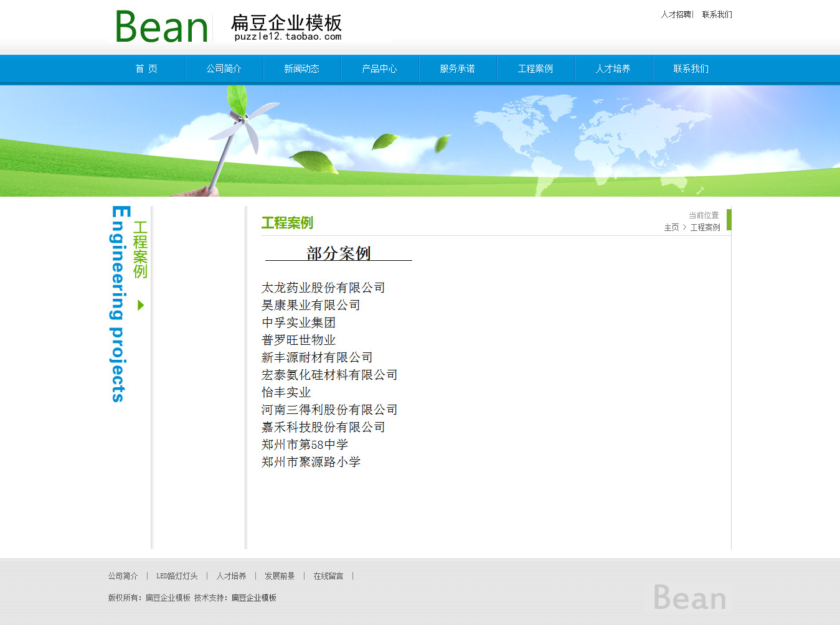Click the 主页 breadcrumb link
This screenshot has width=840, height=625.
tap(671, 228)
